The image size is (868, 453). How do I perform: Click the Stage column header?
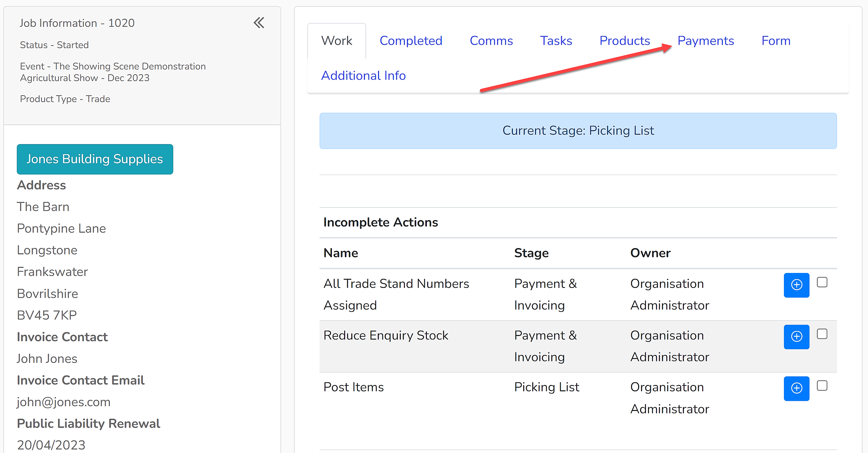point(531,253)
